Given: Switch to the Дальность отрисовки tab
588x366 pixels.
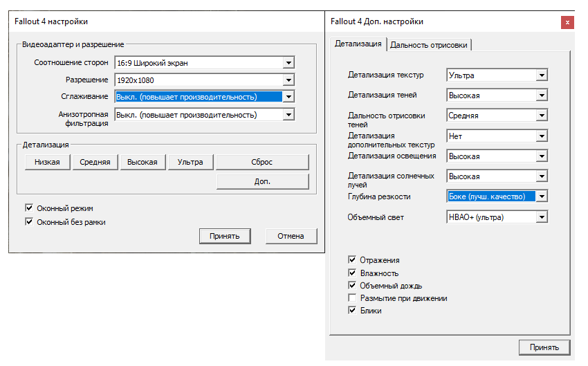Looking at the screenshot, I should point(429,45).
